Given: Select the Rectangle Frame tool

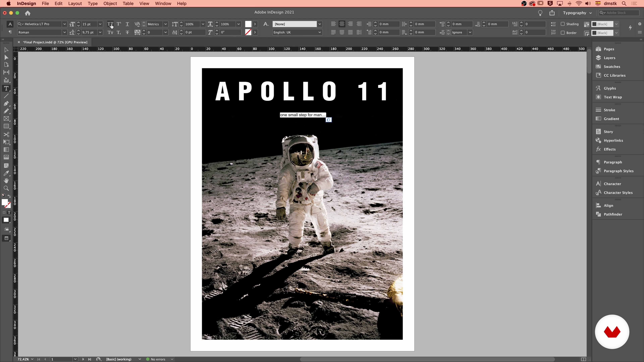Looking at the screenshot, I should pos(6,119).
